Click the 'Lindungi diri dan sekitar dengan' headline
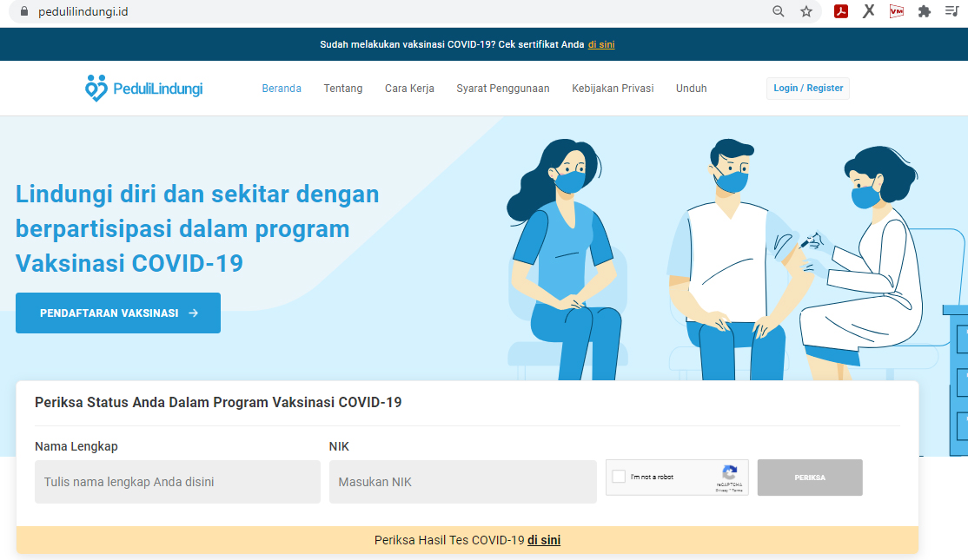 coord(197,194)
